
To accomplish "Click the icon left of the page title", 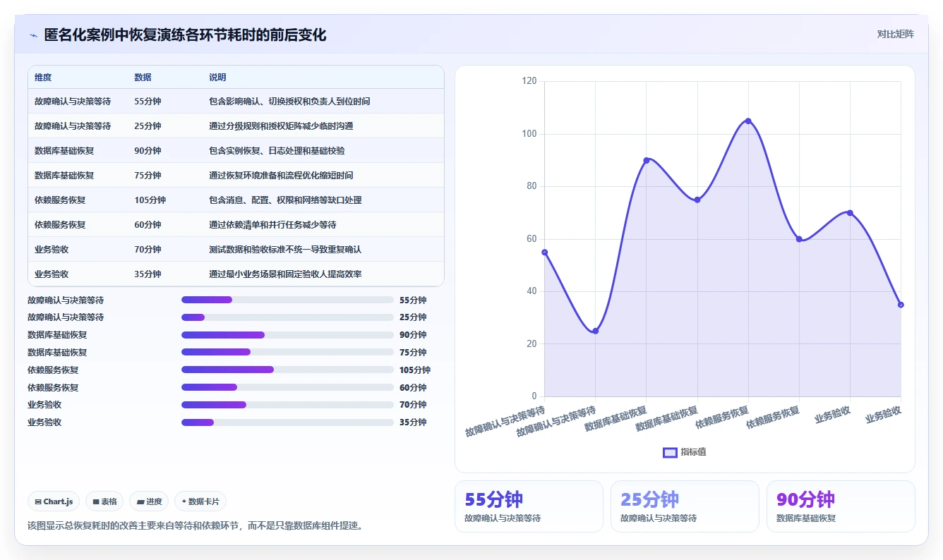I will (34, 35).
